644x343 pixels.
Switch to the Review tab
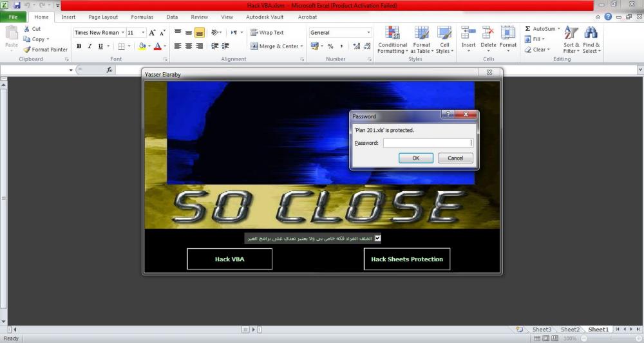[199, 17]
